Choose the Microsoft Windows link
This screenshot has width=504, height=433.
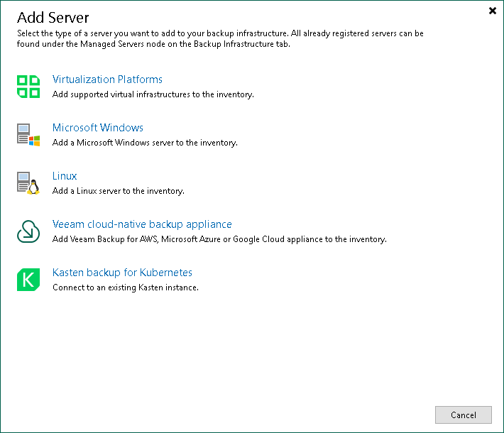click(98, 128)
